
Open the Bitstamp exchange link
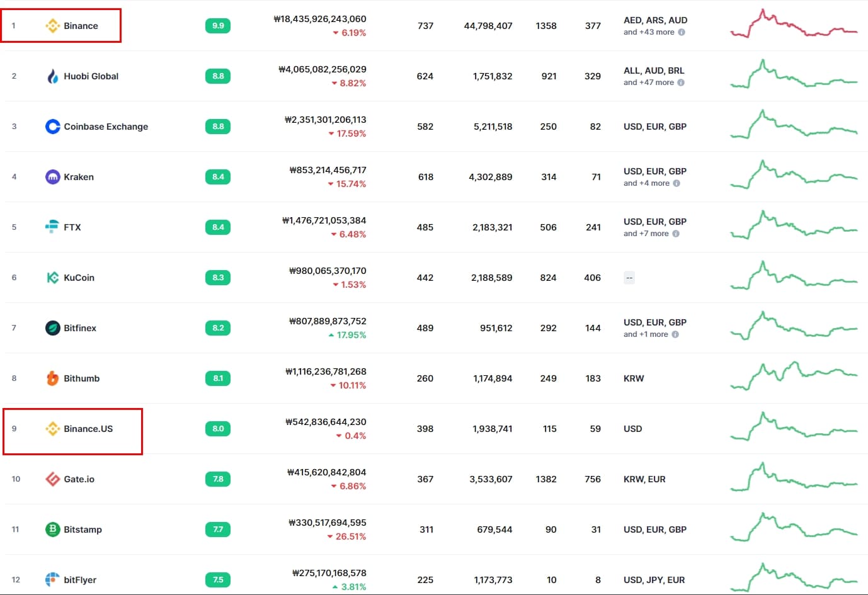coord(83,530)
